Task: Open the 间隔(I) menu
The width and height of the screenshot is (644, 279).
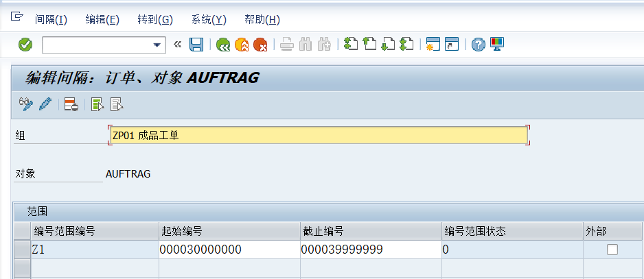Action: pyautogui.click(x=51, y=19)
